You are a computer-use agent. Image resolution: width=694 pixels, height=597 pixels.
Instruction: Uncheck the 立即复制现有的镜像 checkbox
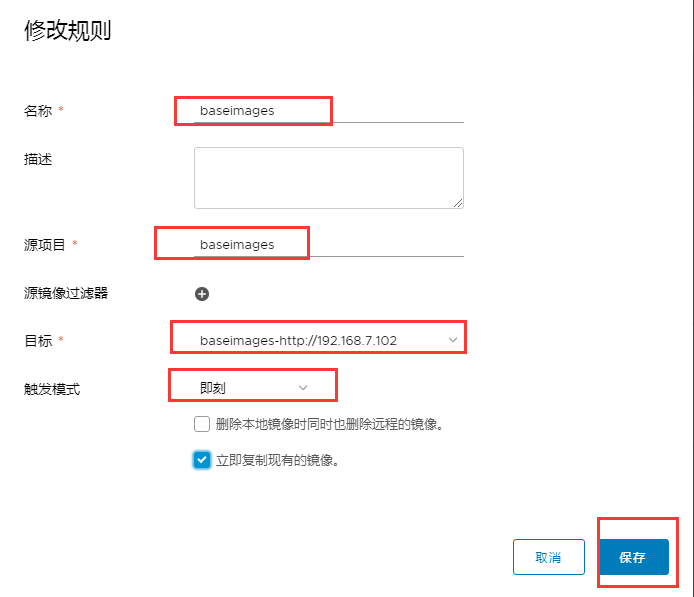(202, 461)
